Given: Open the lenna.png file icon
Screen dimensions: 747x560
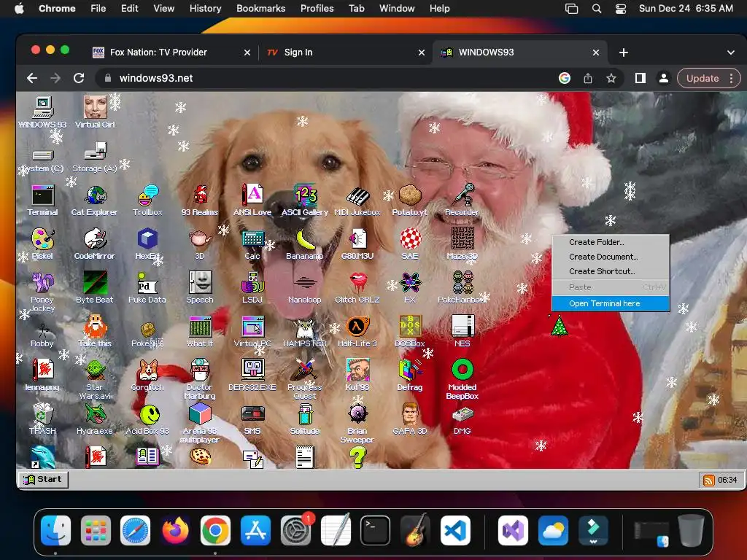Looking at the screenshot, I should click(x=42, y=376).
